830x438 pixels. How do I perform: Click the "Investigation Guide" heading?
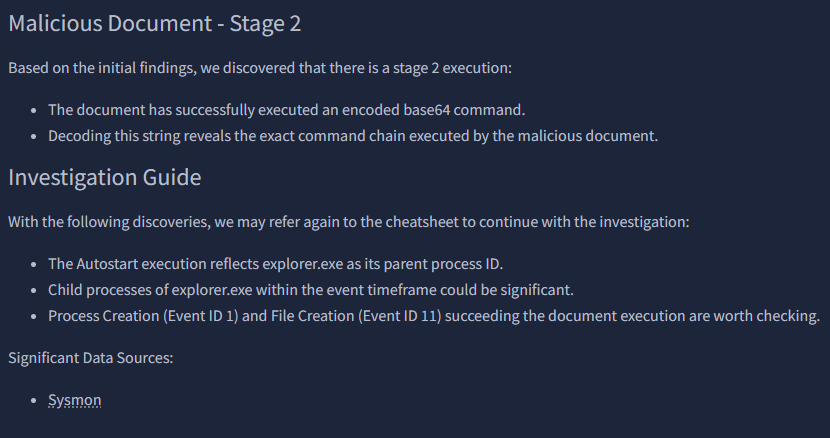(x=105, y=178)
